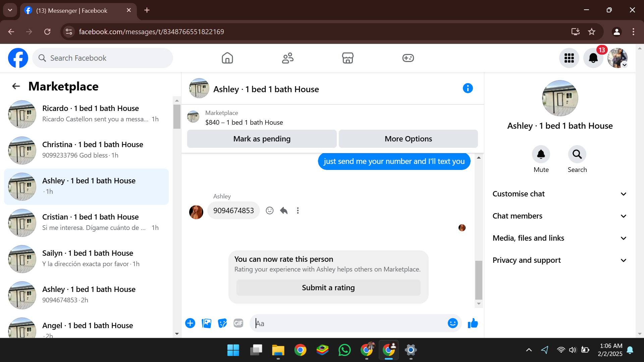The image size is (644, 362).
Task: Attach a photo or file
Action: 206,323
